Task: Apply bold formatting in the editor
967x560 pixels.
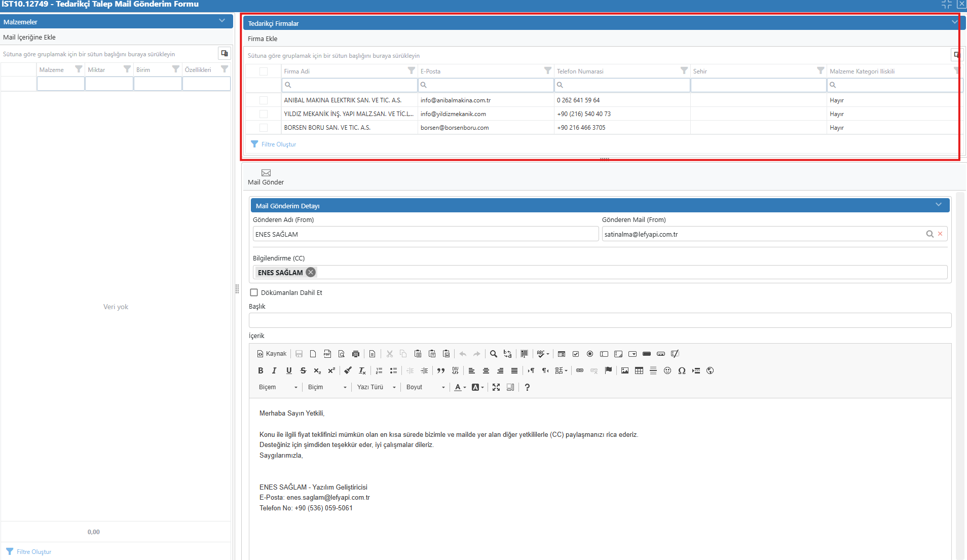Action: click(x=261, y=370)
